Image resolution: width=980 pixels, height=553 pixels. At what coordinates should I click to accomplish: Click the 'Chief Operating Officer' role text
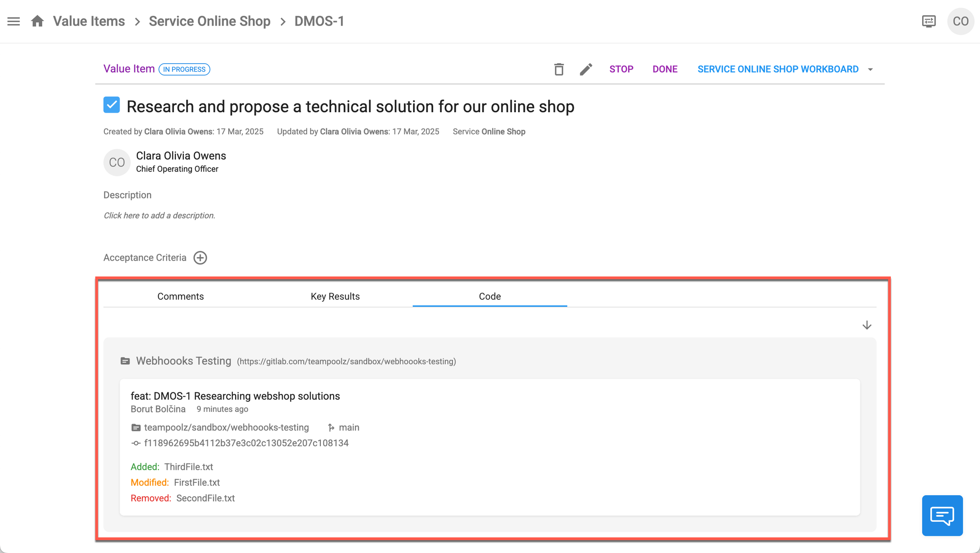click(177, 169)
